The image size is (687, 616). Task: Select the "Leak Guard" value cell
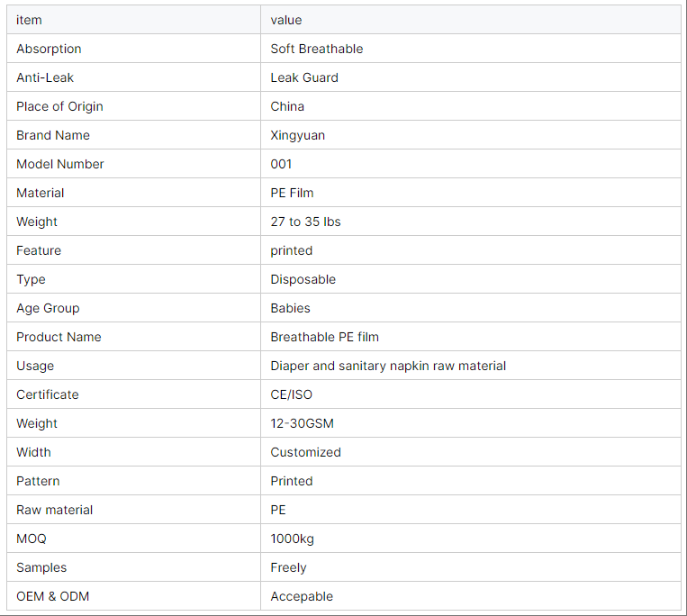[x=304, y=77]
